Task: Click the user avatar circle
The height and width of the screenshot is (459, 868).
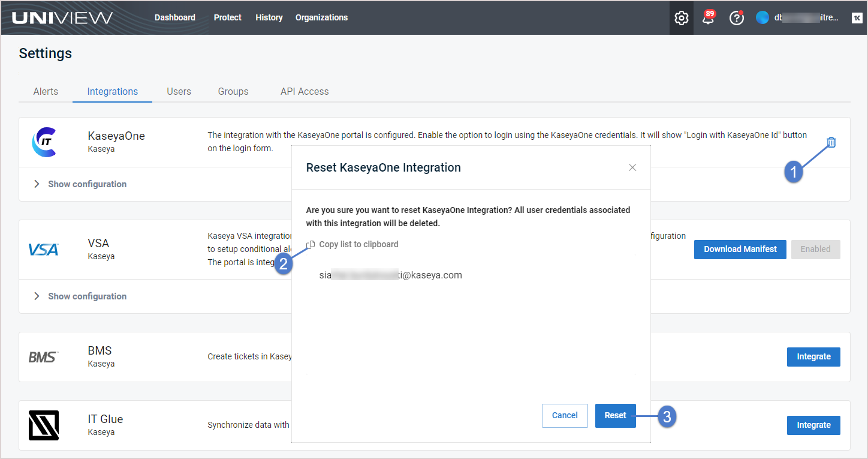Action: [762, 17]
